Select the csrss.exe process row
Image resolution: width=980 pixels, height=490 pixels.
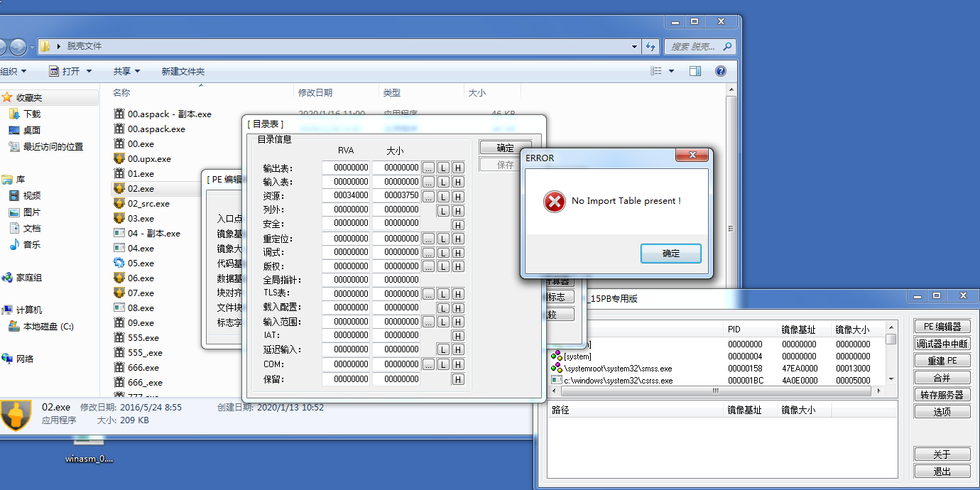click(716, 381)
